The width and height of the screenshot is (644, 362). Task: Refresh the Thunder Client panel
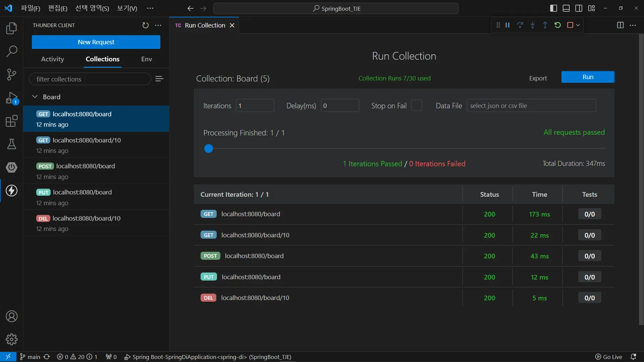tap(145, 25)
